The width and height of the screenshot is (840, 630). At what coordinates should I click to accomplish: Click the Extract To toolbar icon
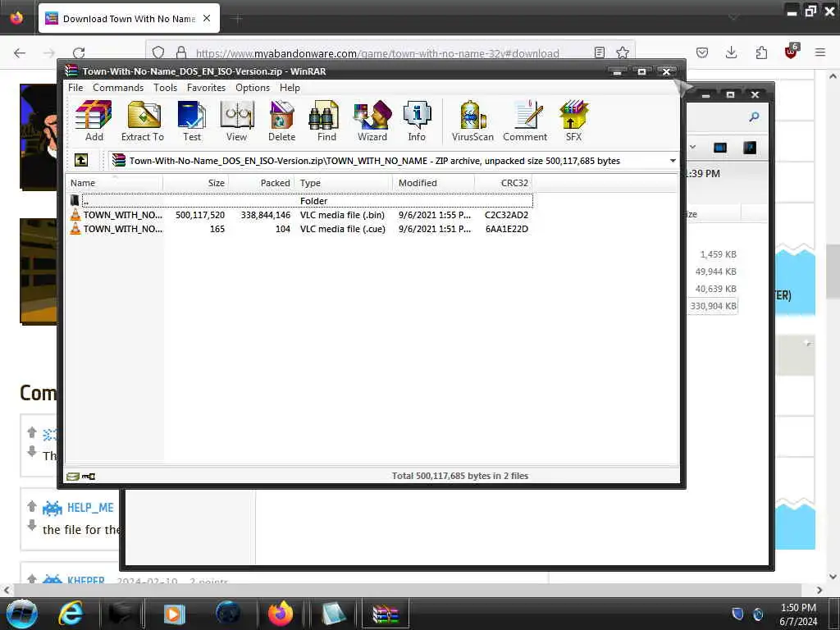143,121
